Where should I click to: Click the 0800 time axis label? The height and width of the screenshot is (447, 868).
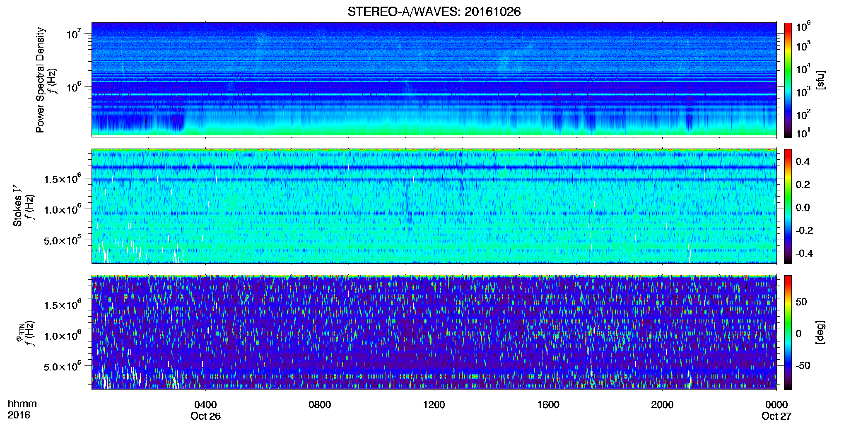click(x=320, y=405)
